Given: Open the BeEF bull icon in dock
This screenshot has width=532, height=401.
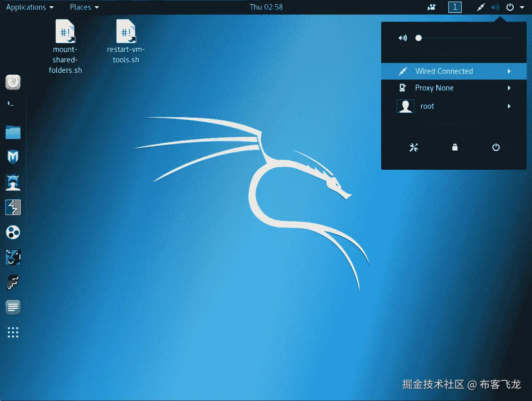Looking at the screenshot, I should [13, 257].
